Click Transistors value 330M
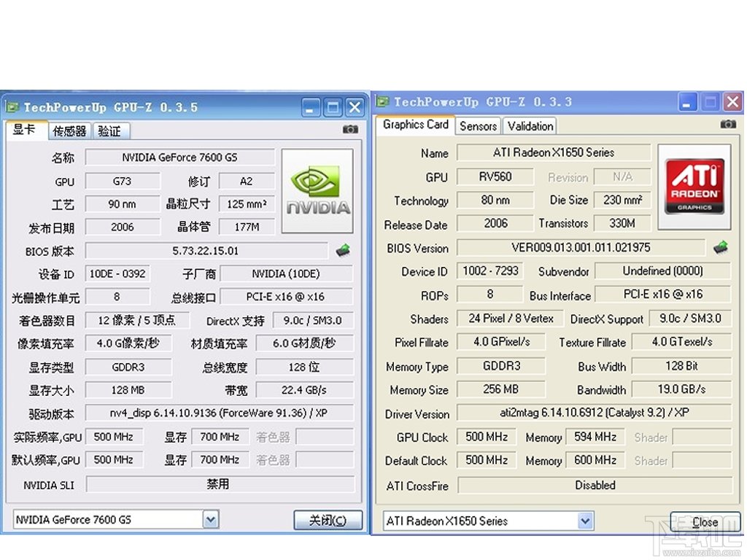Viewport: 747px width, 560px height. tap(622, 223)
